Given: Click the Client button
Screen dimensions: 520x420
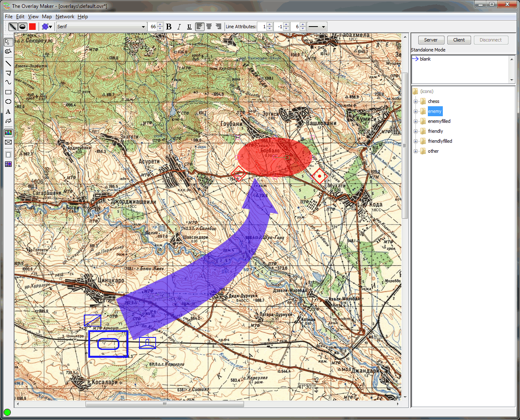Looking at the screenshot, I should tap(459, 40).
